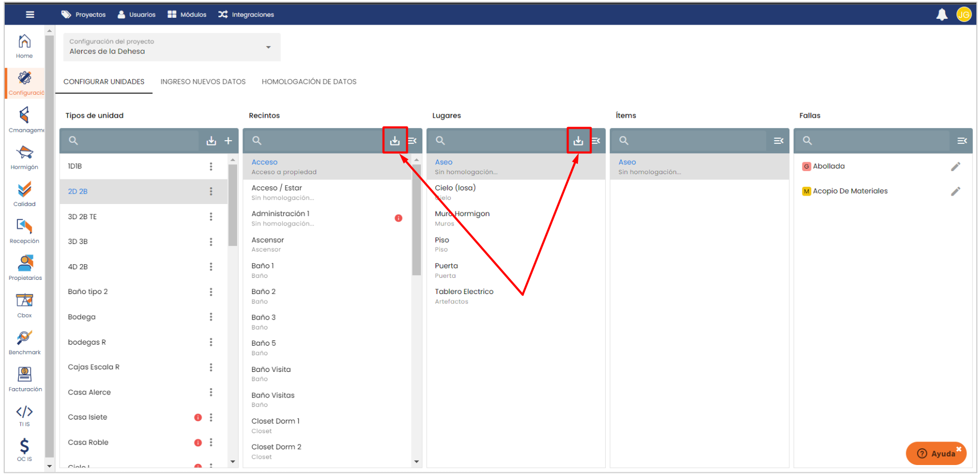
Task: Collapse the Ítems list via header icon
Action: [778, 141]
